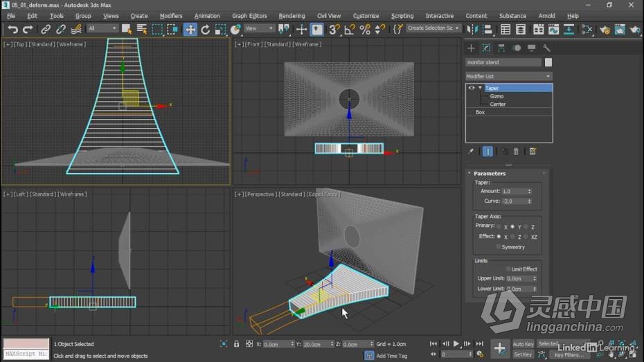Toggle the 3D Snaps icon
Screen dimensions: 644x362
click(334, 29)
